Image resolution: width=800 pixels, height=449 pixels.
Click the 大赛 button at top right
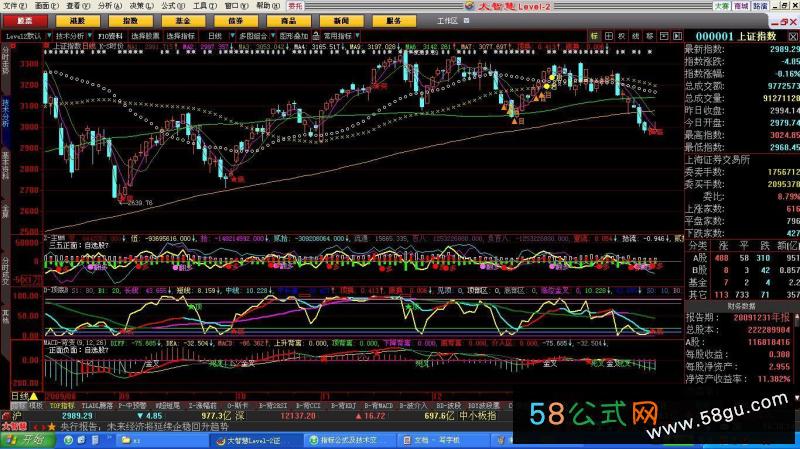pyautogui.click(x=722, y=6)
